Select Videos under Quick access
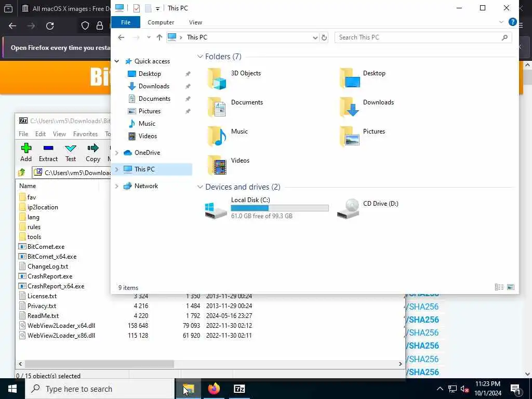The height and width of the screenshot is (399, 532). coord(148,136)
